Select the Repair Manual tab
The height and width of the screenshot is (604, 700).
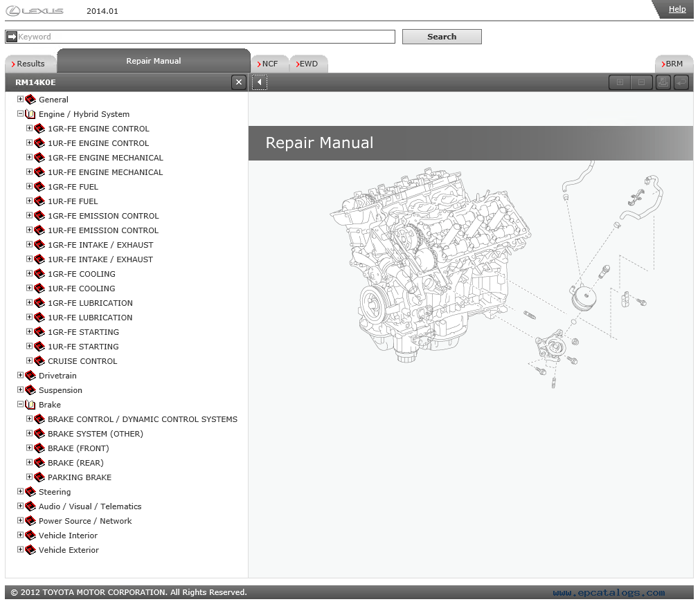coord(154,61)
